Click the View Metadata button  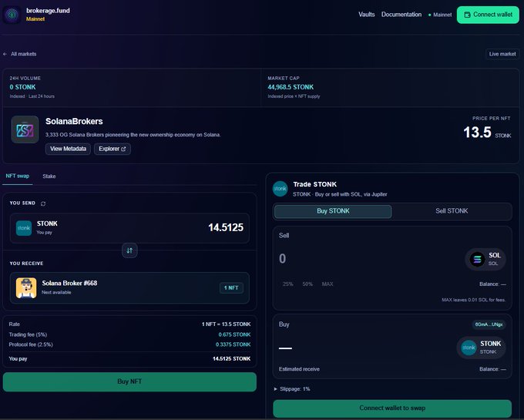[68, 149]
